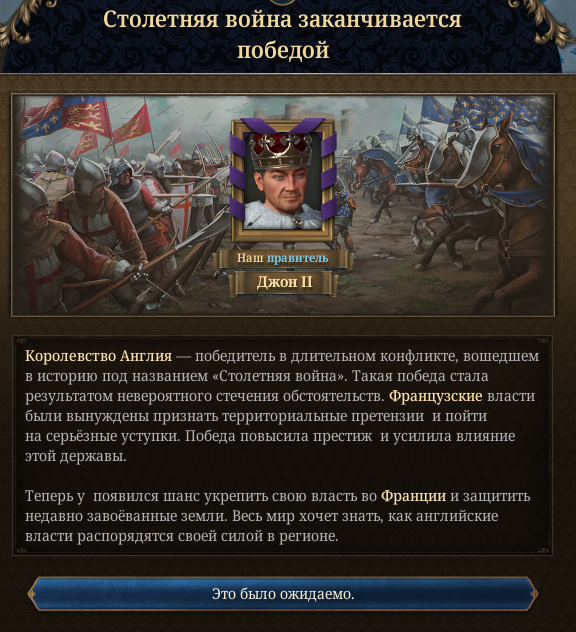Click the event title «Столетняя война заканчивается победой»
576x632 pixels.
283,35
